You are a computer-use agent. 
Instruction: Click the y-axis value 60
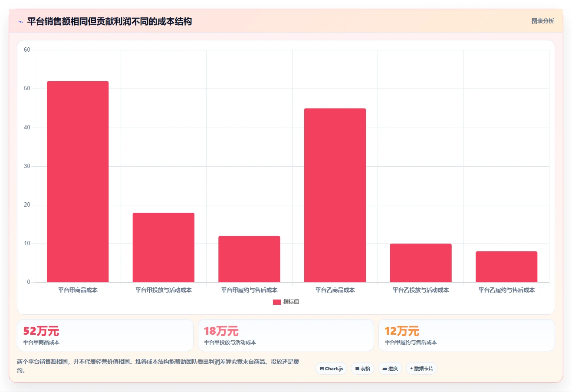tap(27, 50)
